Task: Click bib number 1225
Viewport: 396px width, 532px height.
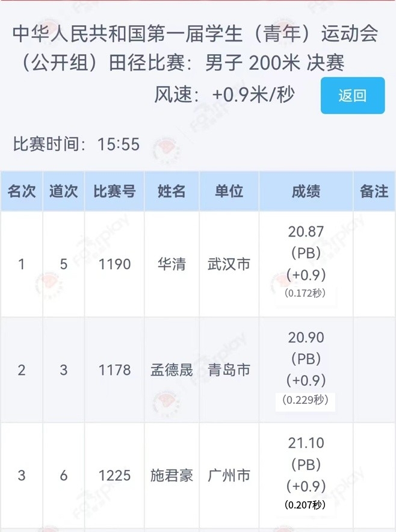Action: pyautogui.click(x=114, y=475)
